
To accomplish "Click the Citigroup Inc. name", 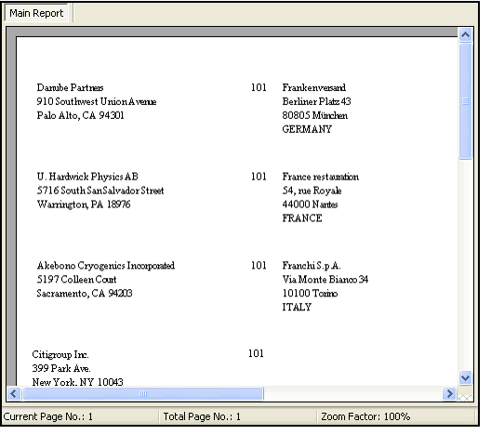I will point(60,354).
